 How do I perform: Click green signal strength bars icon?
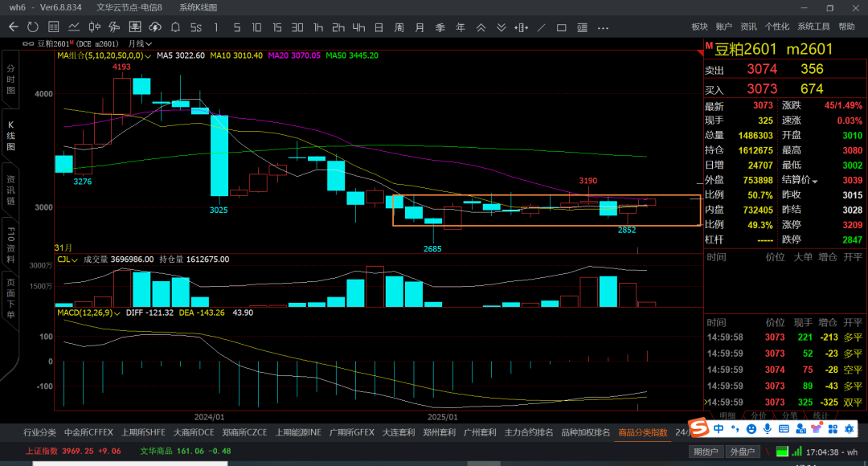(x=796, y=452)
